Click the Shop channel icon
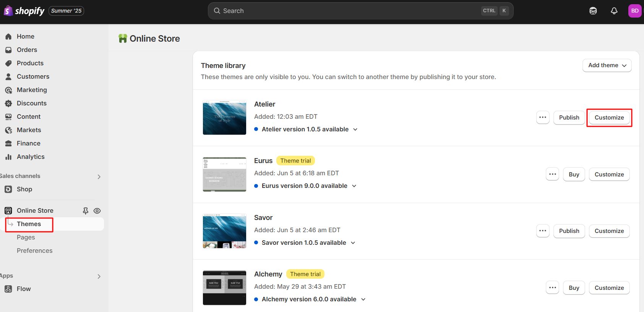Viewport: 644px width, 312px height. point(8,189)
